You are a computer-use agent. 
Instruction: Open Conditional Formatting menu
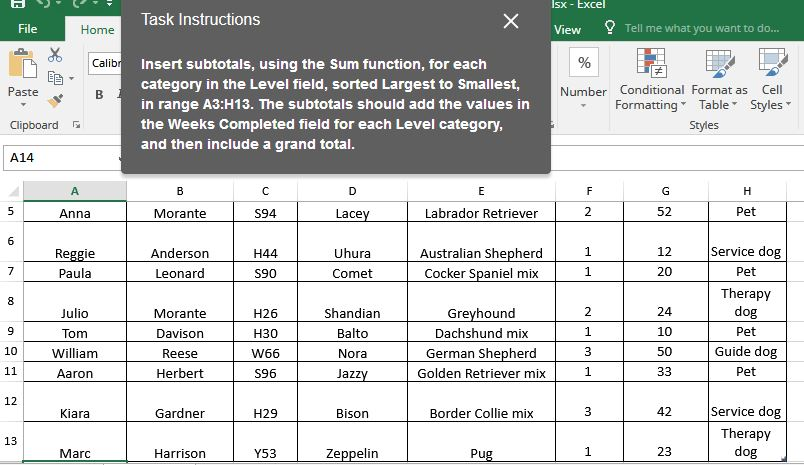pos(651,78)
